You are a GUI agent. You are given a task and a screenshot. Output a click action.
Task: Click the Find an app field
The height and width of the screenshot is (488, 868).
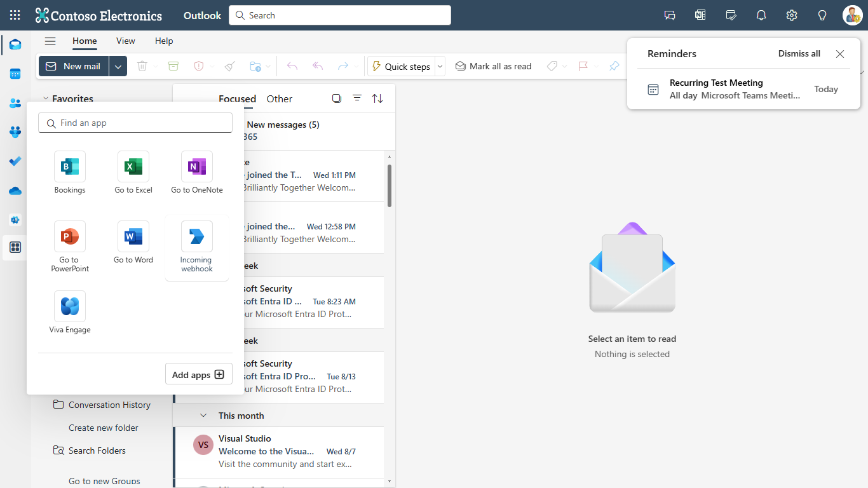pos(135,123)
